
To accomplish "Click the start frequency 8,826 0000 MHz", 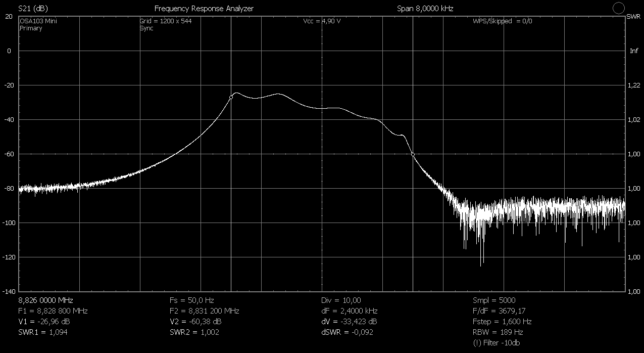I will click(42, 300).
